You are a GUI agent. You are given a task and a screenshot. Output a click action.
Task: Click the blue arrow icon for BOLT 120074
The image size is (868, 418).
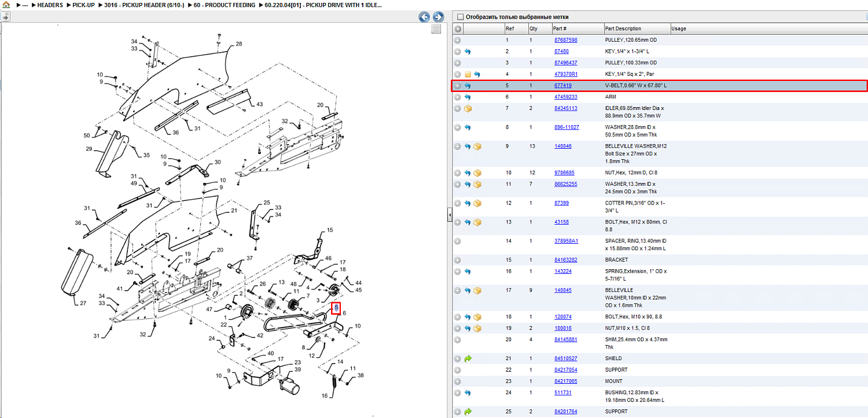pos(468,317)
